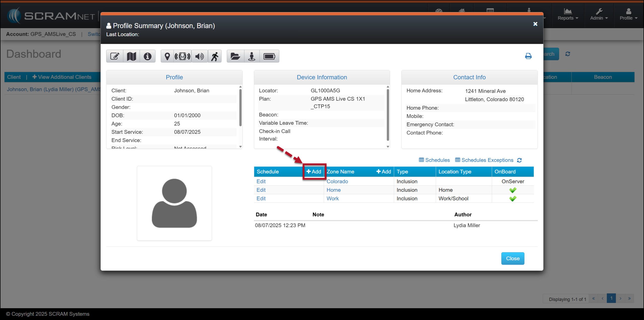Viewport: 644px width, 320px height.
Task: Click the location pin marker icon
Action: [167, 56]
